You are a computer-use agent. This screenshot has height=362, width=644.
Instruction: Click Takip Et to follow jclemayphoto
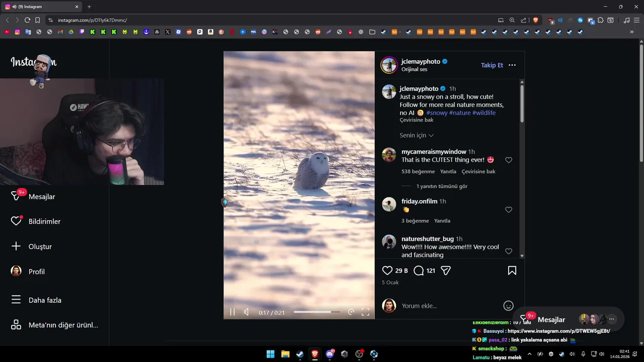coord(492,65)
